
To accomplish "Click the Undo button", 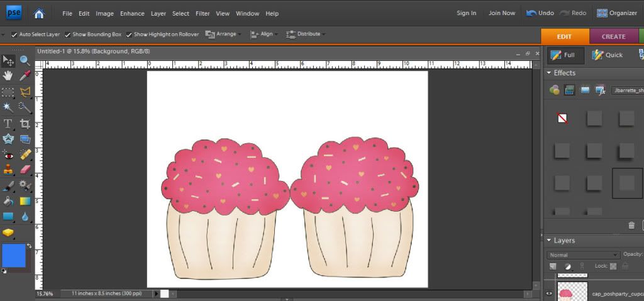I will pyautogui.click(x=540, y=13).
